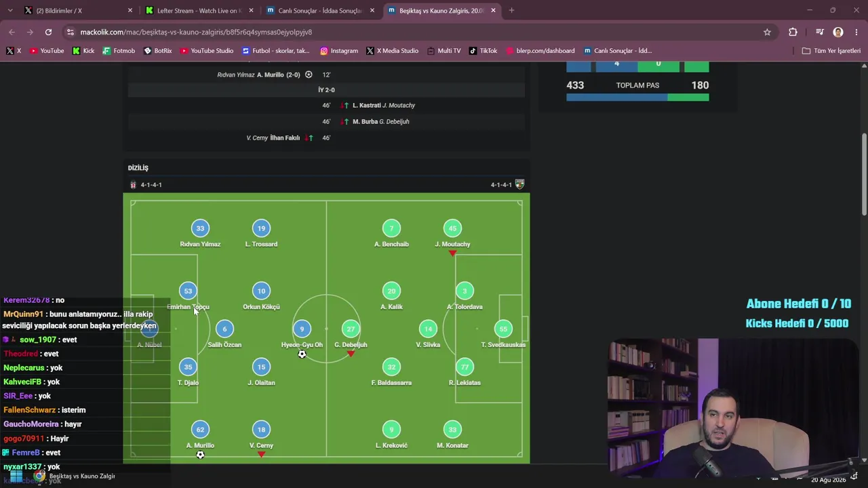Image resolution: width=868 pixels, height=488 pixels.
Task: Open the Multi TV bookmark
Action: pos(443,51)
